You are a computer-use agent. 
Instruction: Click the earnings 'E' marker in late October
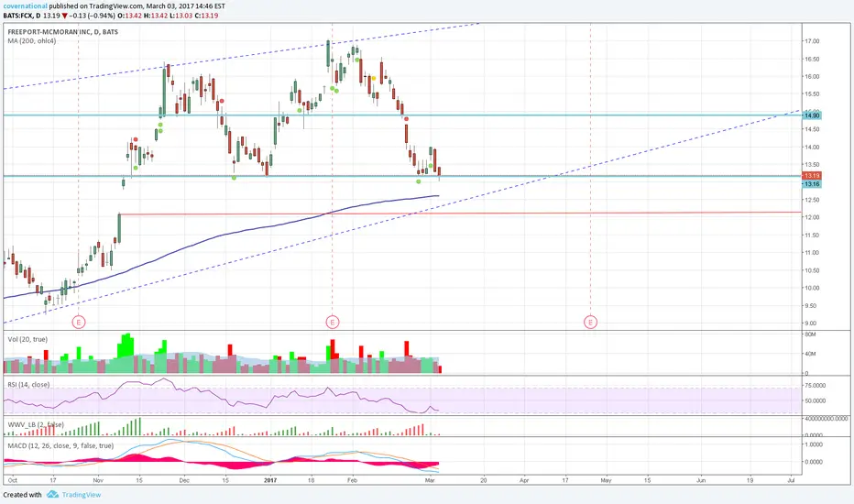[79, 323]
